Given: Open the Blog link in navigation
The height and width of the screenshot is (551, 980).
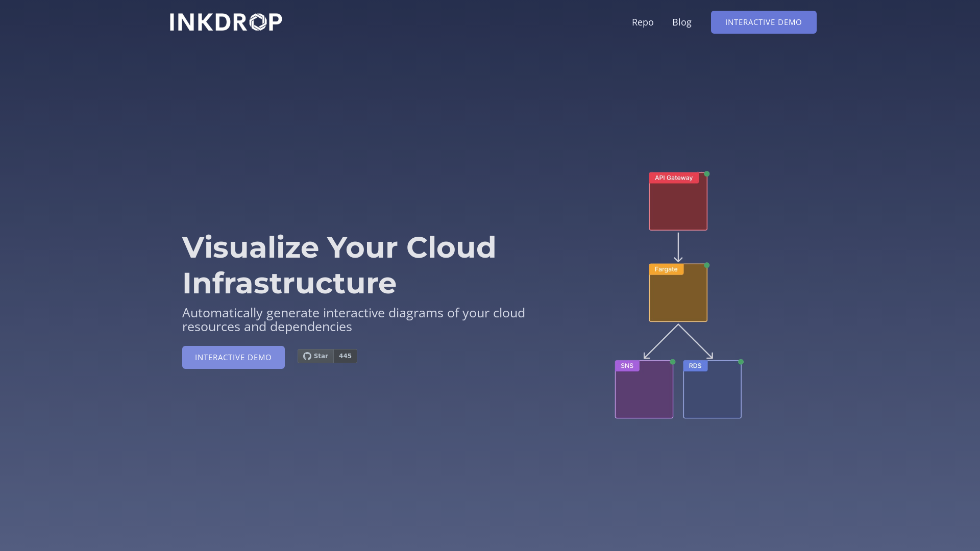Looking at the screenshot, I should click(682, 22).
